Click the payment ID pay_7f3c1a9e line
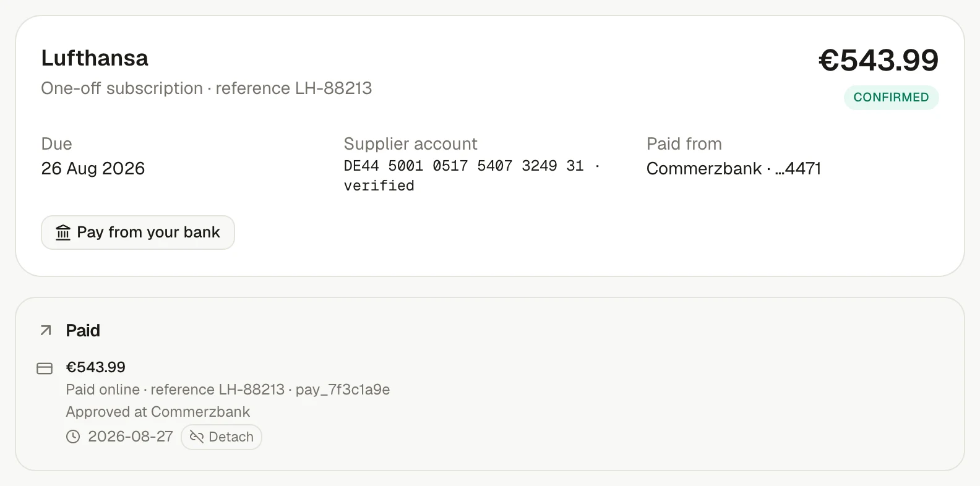Viewport: 980px width, 486px height. pyautogui.click(x=228, y=390)
